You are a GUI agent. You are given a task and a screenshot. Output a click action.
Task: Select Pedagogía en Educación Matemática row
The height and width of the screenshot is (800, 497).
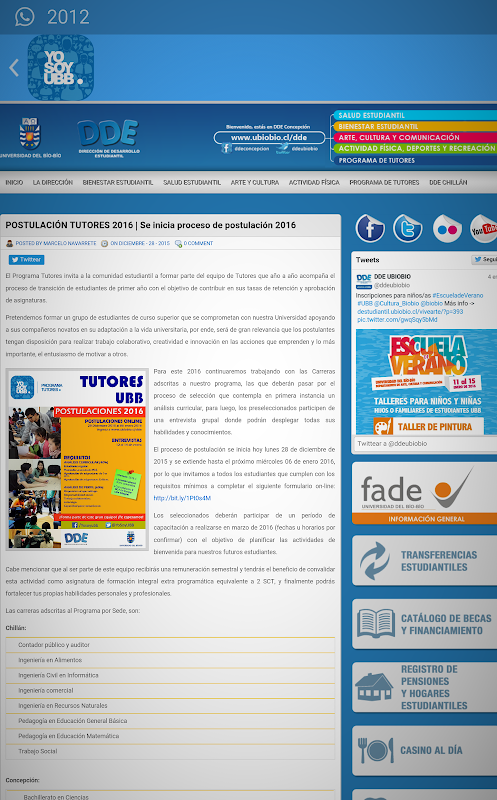coord(170,736)
